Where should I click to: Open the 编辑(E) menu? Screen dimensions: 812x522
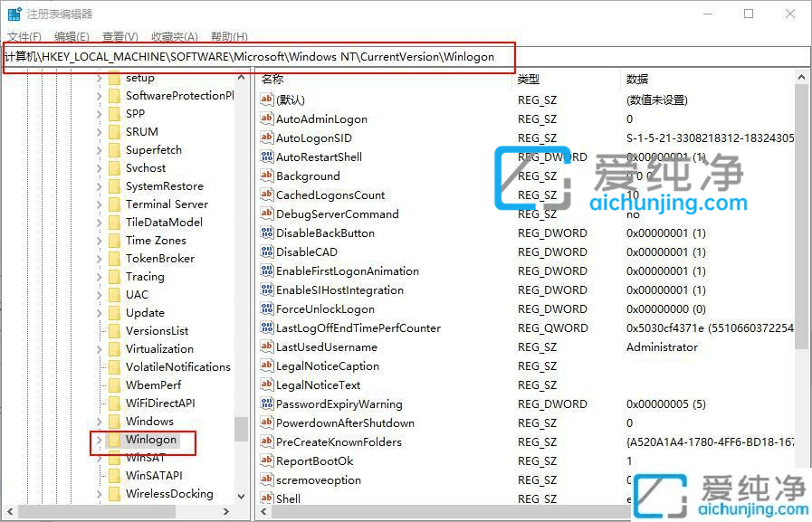coord(72,37)
